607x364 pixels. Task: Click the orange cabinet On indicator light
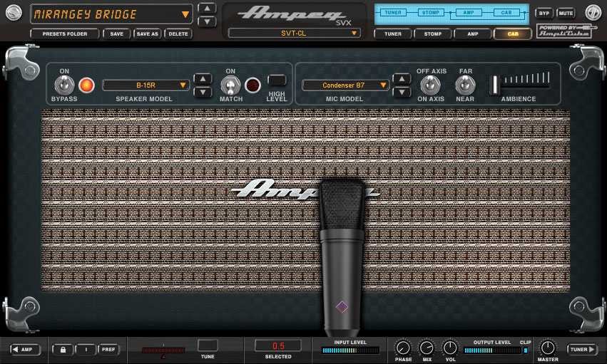click(86, 85)
